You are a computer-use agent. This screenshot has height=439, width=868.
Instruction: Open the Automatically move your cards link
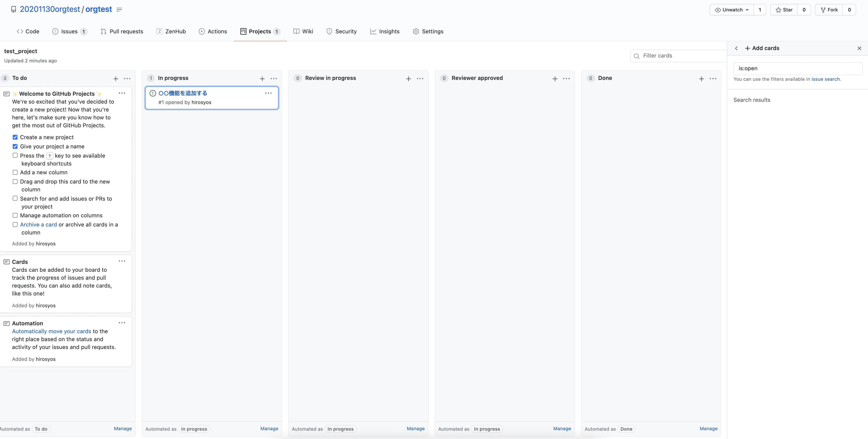point(52,331)
